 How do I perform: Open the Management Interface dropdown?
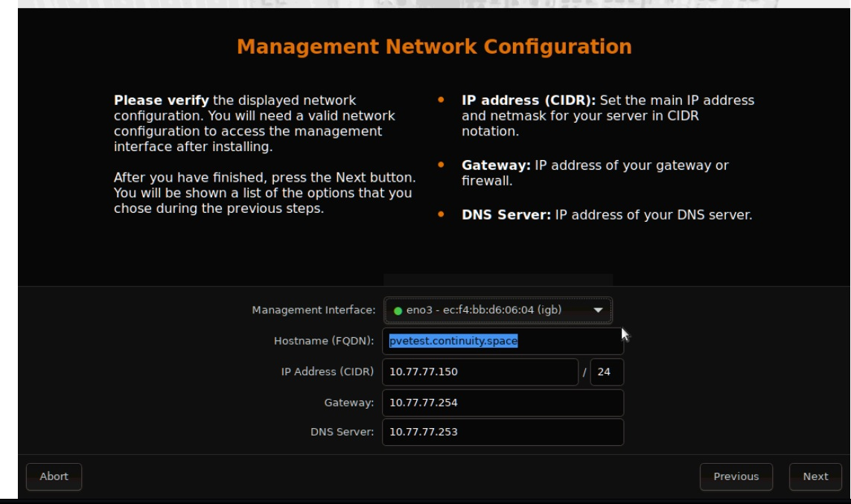[x=497, y=310]
